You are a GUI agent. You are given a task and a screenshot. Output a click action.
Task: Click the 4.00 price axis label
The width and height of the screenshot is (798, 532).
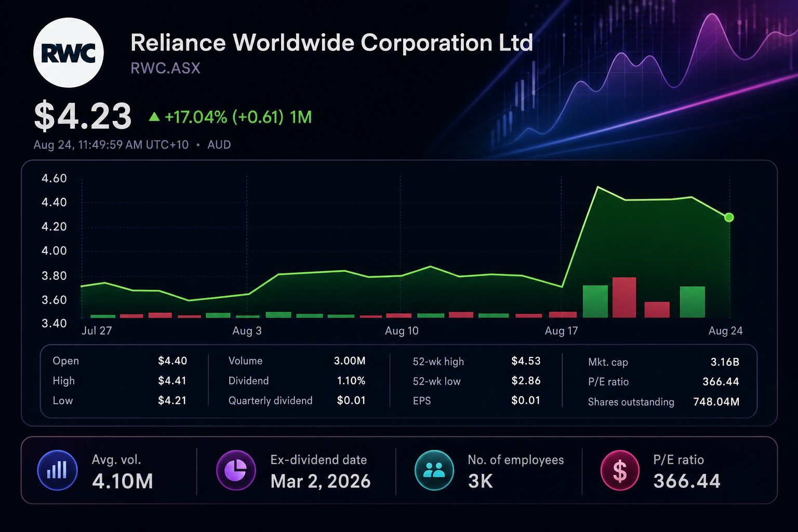coord(54,251)
